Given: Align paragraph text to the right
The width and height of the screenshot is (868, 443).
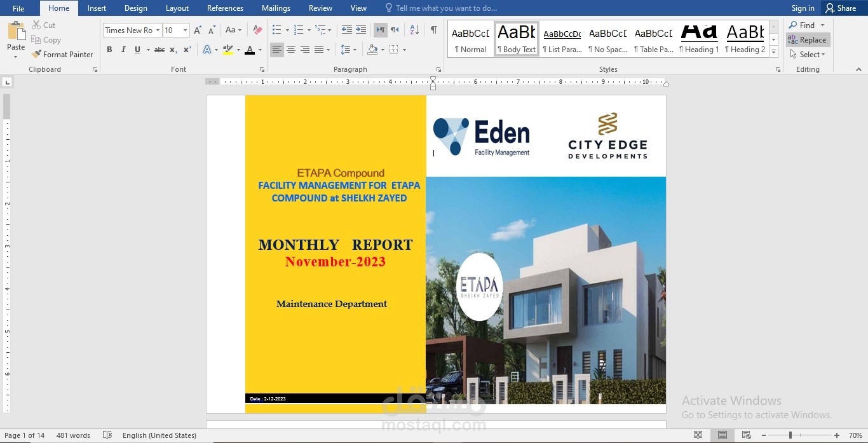Looking at the screenshot, I should pos(304,50).
